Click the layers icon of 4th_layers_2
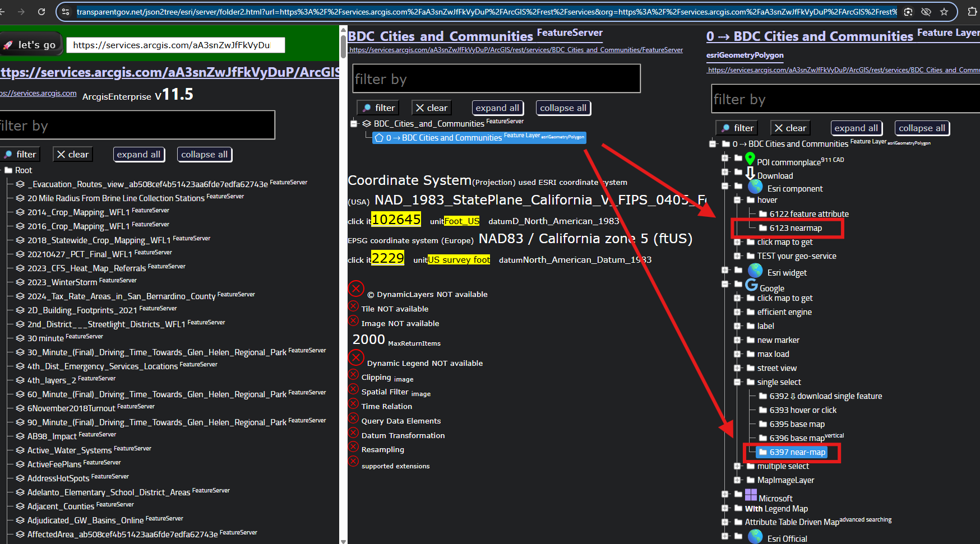Screen dimensions: 980x544 point(20,380)
